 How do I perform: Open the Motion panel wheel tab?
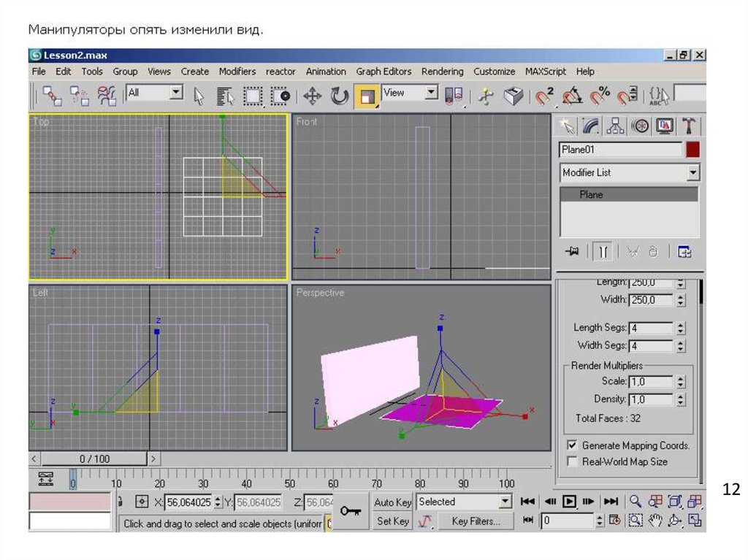pyautogui.click(x=640, y=126)
